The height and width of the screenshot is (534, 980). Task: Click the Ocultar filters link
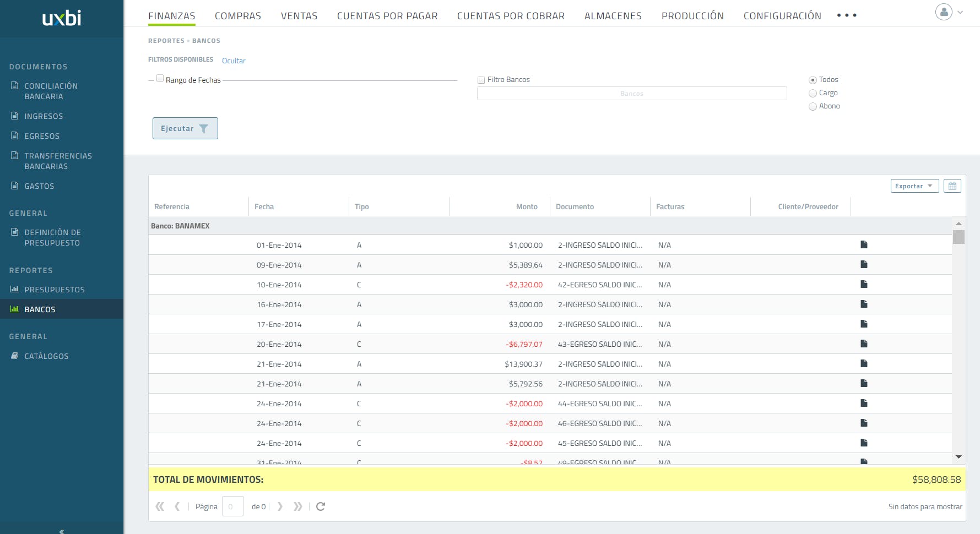pyautogui.click(x=234, y=61)
